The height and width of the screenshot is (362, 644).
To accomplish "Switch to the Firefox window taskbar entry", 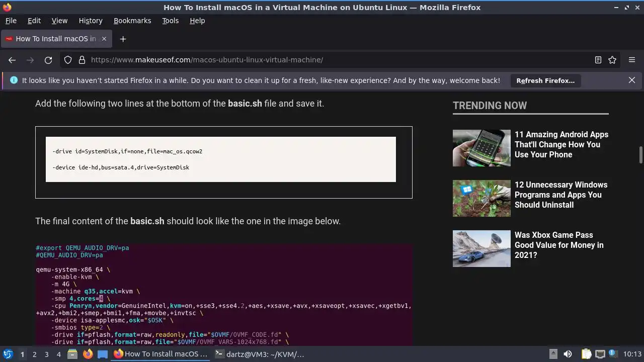I will pyautogui.click(x=161, y=354).
